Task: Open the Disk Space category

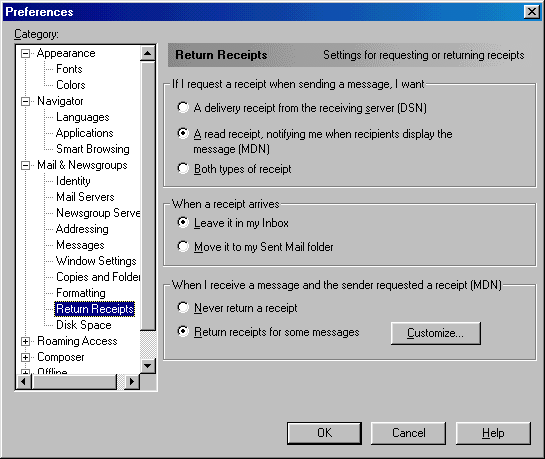Action: pyautogui.click(x=84, y=325)
